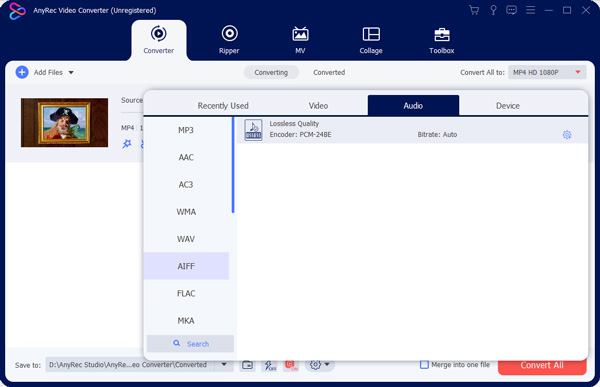Expand the Save to path dropdown

(x=224, y=364)
